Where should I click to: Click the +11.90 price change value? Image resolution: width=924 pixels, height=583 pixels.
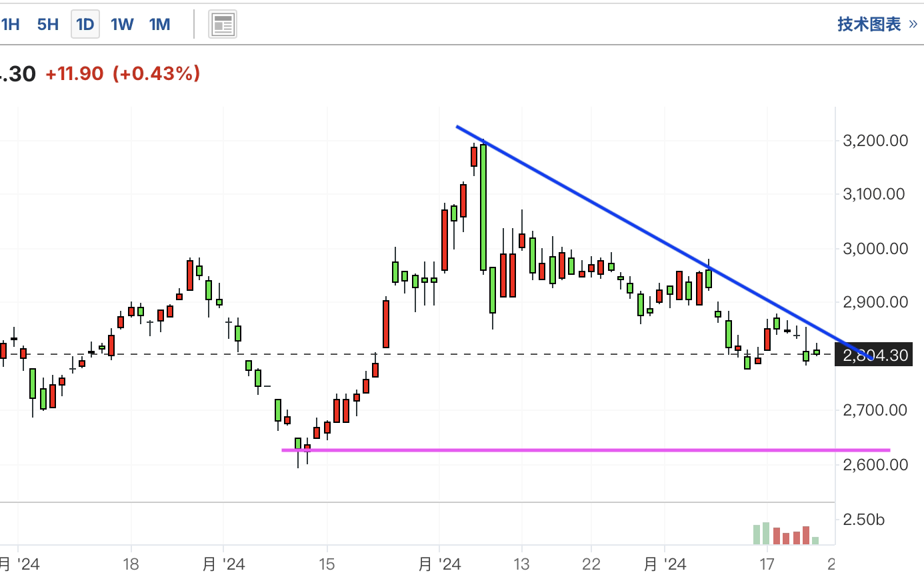coord(74,73)
